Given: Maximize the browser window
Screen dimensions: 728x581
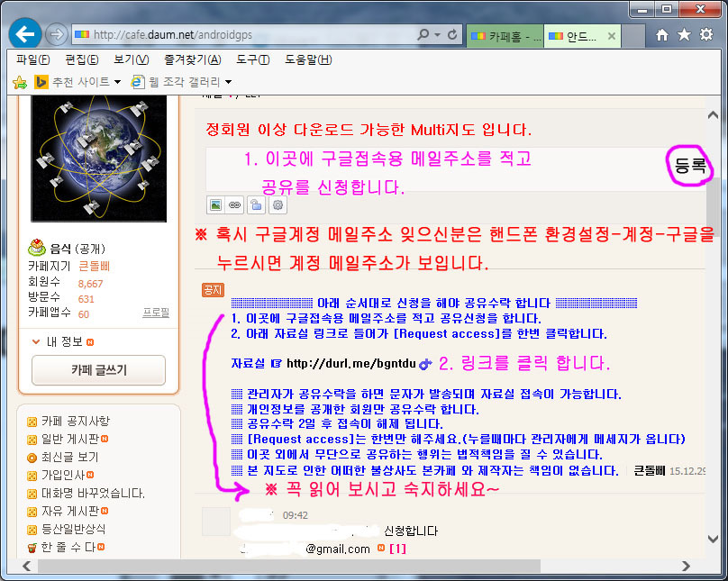Looking at the screenshot, I should pyautogui.click(x=667, y=9).
